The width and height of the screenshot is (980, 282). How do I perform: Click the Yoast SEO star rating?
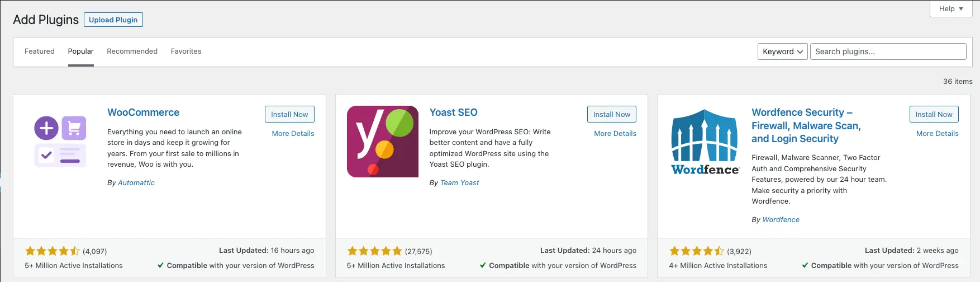pyautogui.click(x=375, y=251)
